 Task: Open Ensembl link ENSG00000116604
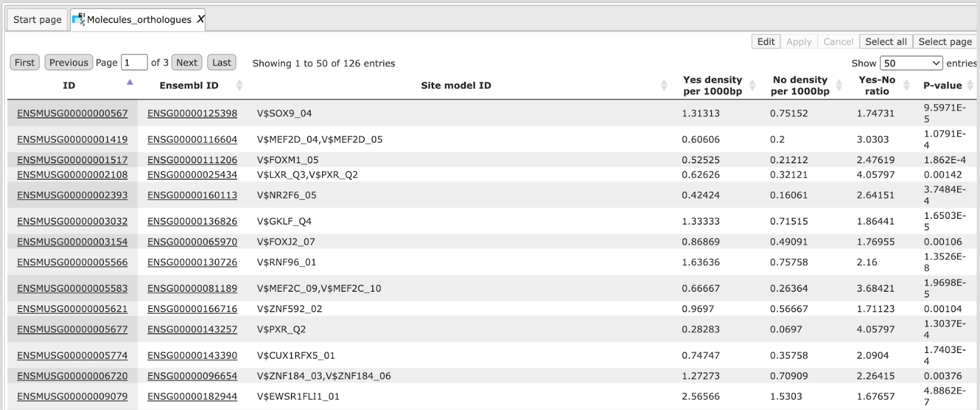192,140
